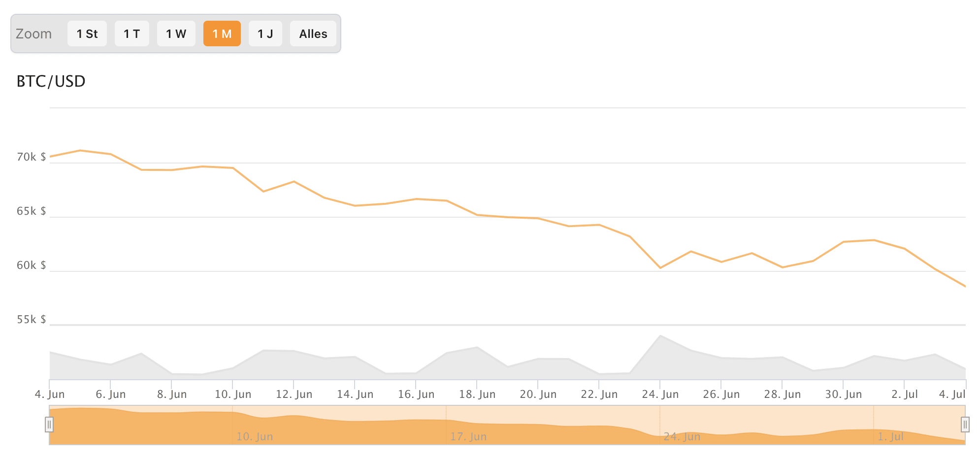
Task: Click the BTC/USD chart title
Action: [x=51, y=81]
